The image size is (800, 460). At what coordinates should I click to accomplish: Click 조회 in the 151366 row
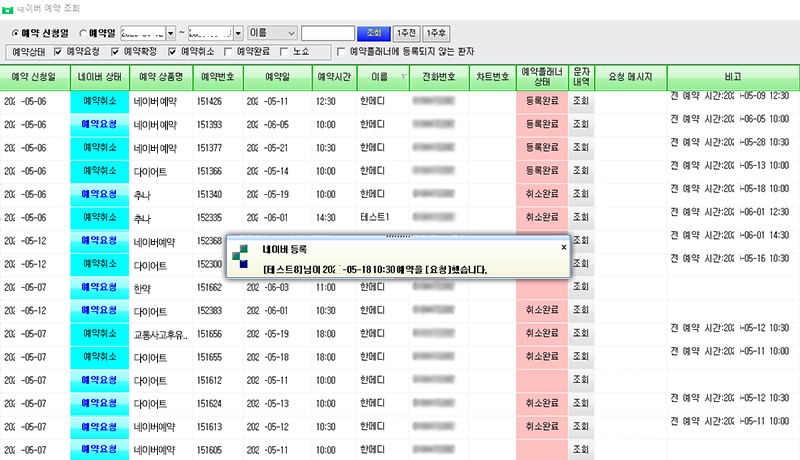pos(581,171)
